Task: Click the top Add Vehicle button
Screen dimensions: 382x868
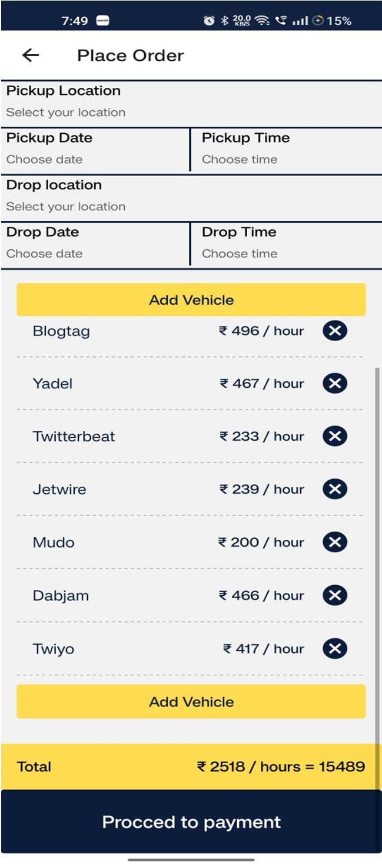Action: [191, 299]
